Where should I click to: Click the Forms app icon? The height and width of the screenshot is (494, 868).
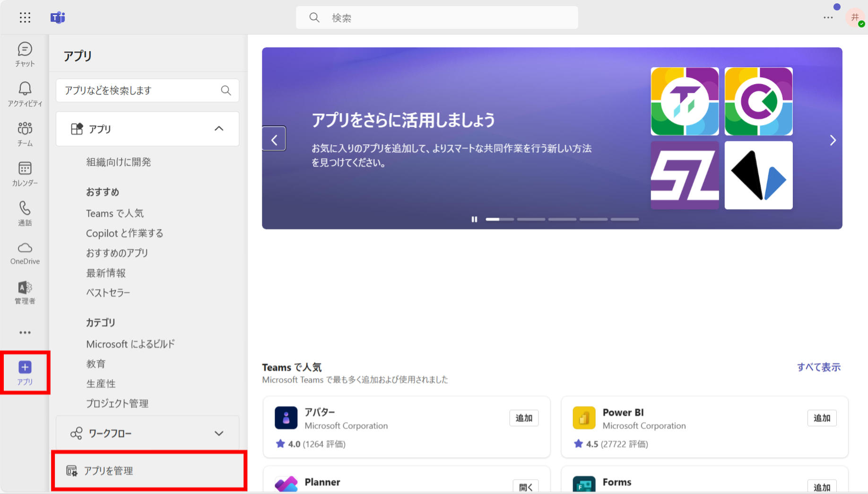584,484
